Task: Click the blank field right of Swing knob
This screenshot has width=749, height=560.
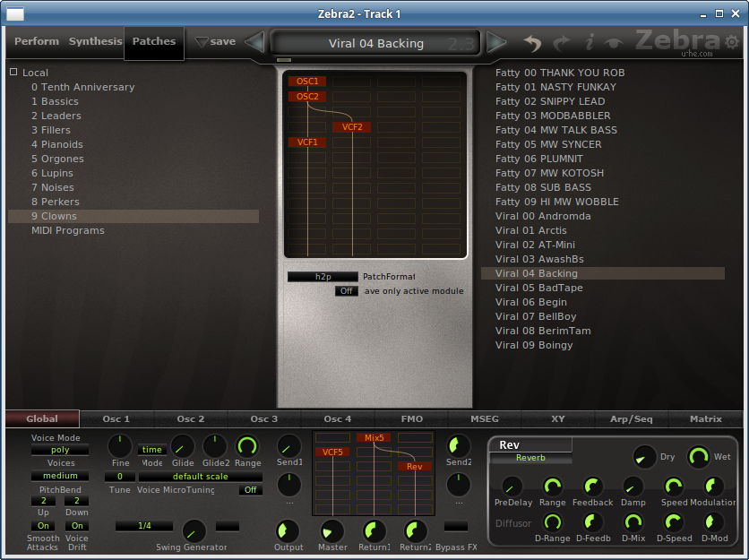Action: 228,526
